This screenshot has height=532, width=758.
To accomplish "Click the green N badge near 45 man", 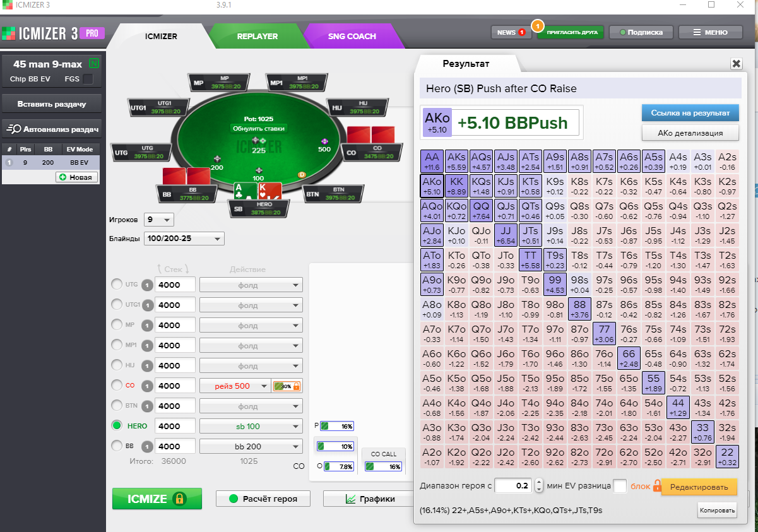I will click(94, 63).
